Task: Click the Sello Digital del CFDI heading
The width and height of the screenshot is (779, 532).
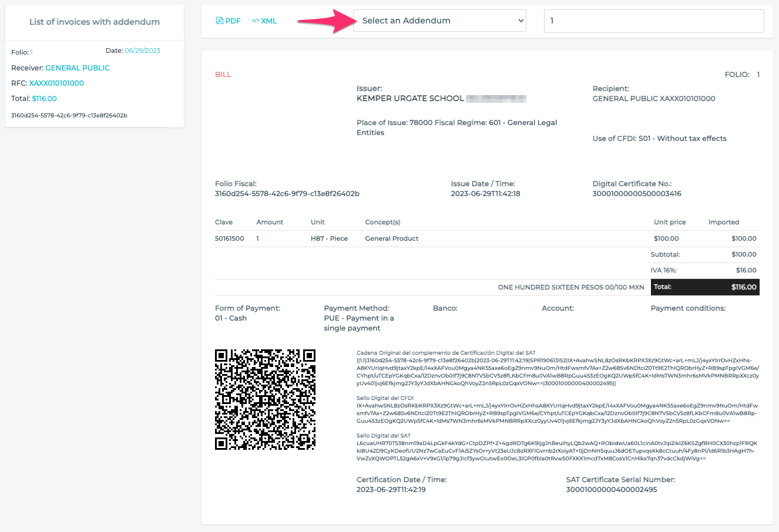Action: point(385,398)
